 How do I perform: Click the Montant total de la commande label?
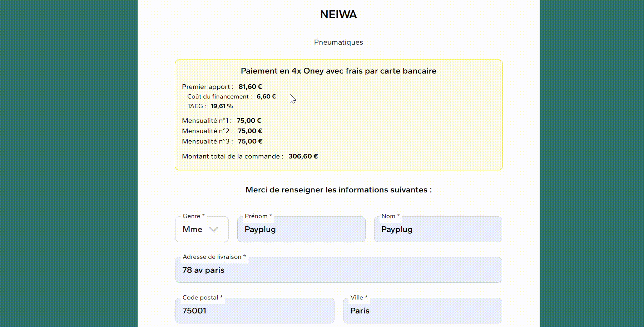(x=232, y=156)
